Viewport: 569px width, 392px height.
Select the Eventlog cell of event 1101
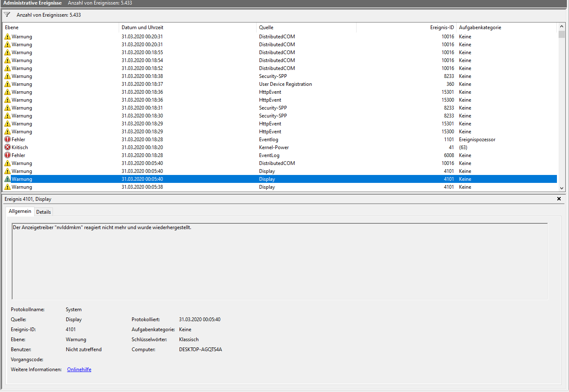[x=269, y=140]
